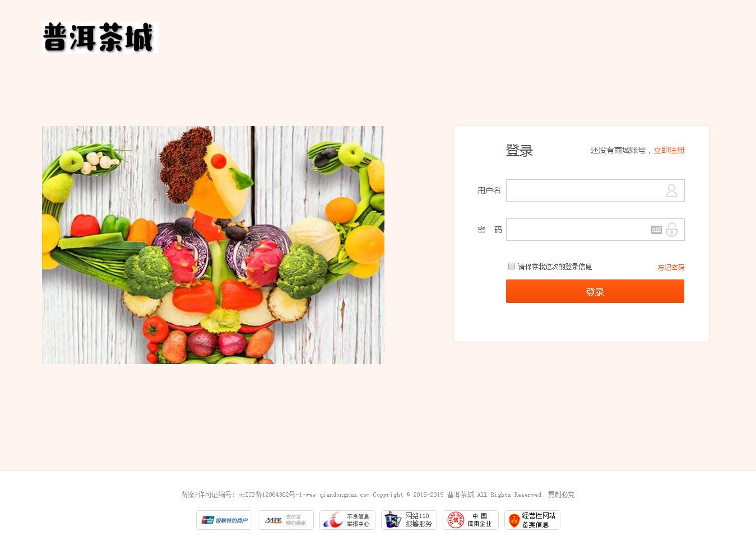Click the orange 登录 button
Image resolution: width=756 pixels, height=555 pixels.
[595, 292]
